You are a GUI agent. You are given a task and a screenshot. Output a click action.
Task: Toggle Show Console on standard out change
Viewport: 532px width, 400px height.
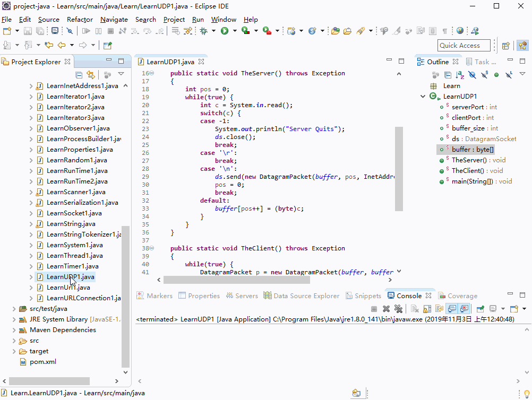tap(452, 309)
